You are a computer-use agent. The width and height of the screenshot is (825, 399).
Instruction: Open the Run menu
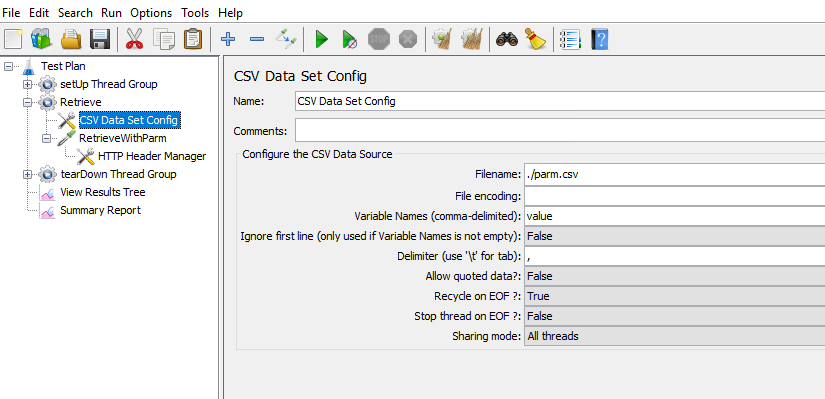click(112, 13)
